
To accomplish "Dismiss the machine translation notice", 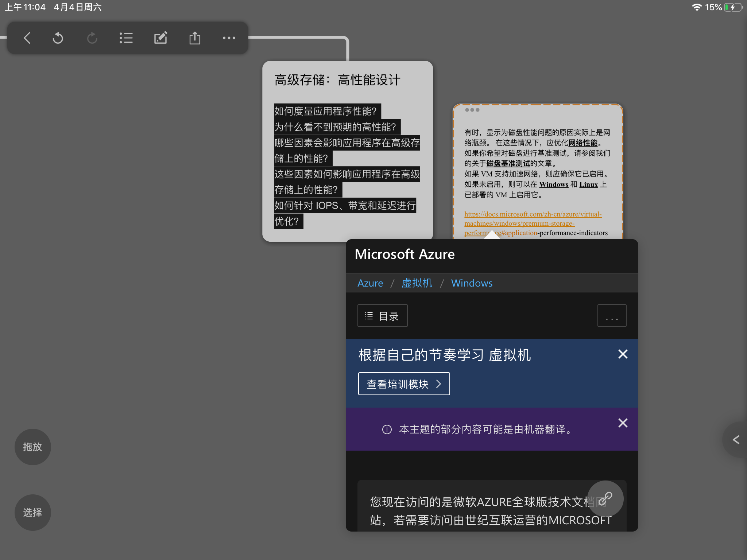I will [x=623, y=423].
